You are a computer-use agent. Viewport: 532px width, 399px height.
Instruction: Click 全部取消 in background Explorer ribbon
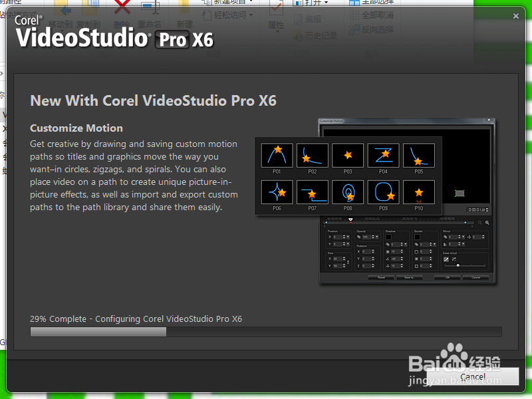pyautogui.click(x=372, y=15)
